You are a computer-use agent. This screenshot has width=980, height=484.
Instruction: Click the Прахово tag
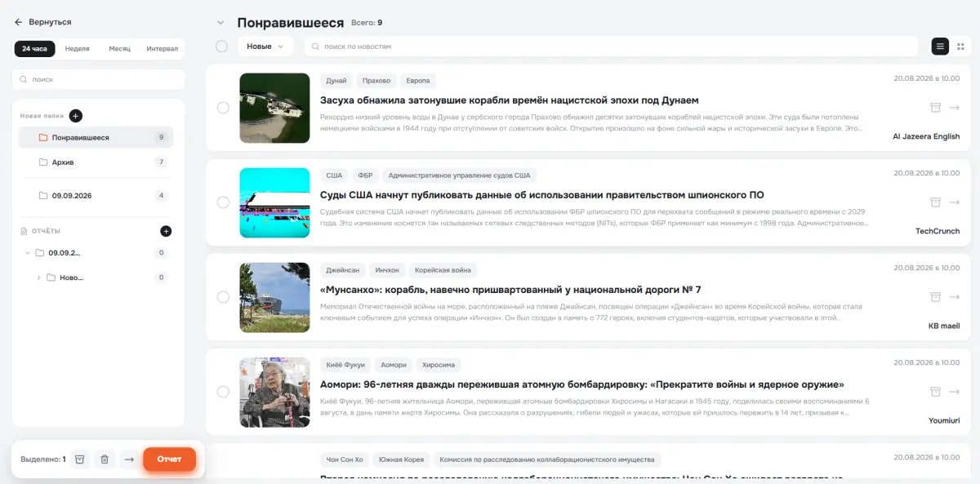376,81
